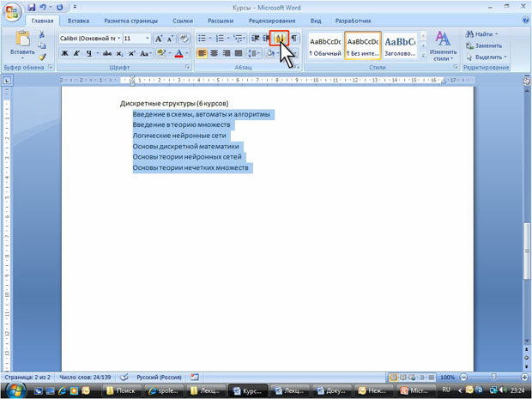532x399 pixels.
Task: Switch to the Вставка tab
Action: point(78,20)
